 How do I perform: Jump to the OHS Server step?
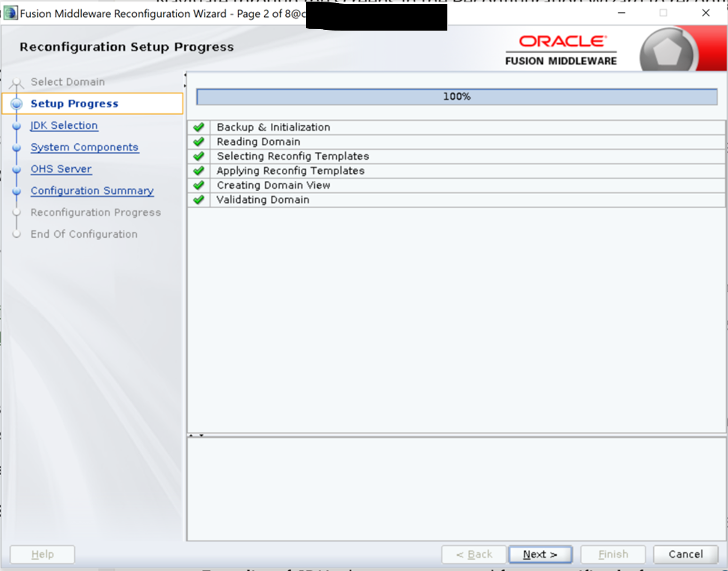(61, 169)
